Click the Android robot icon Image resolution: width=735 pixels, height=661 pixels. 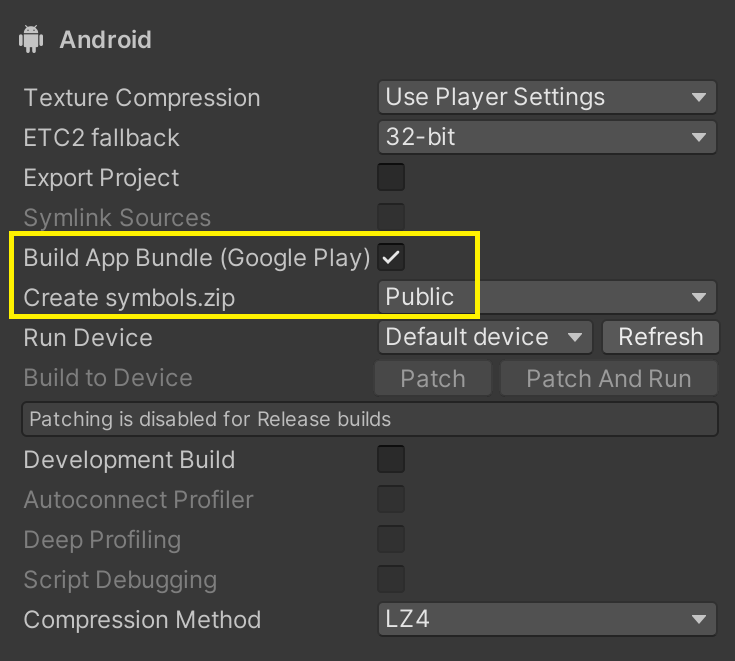(31, 39)
